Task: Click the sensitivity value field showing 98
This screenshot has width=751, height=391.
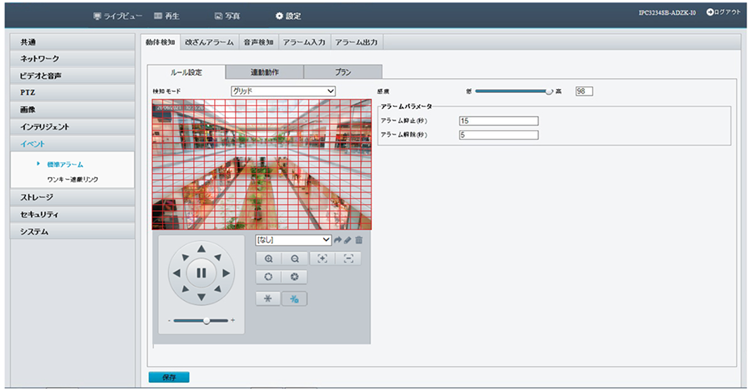Action: tap(584, 91)
